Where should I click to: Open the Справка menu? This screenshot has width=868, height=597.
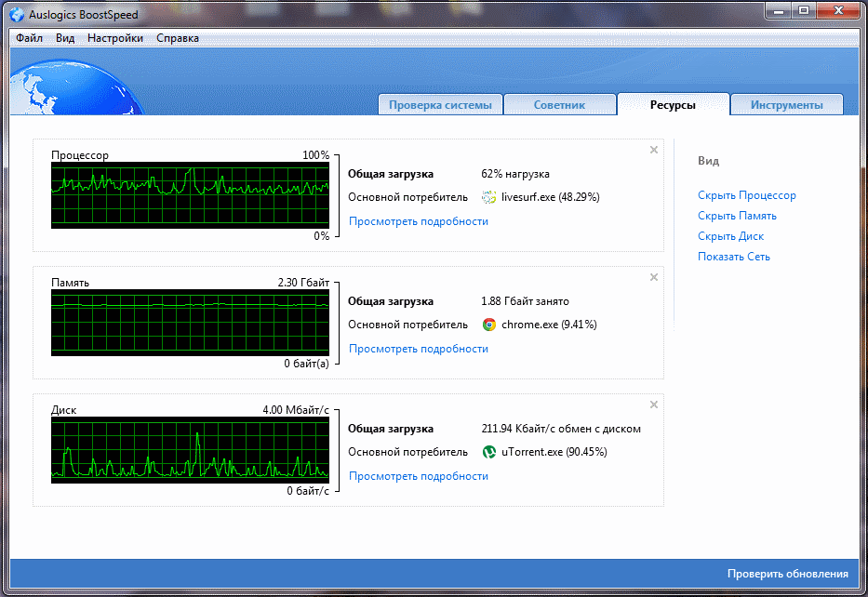pos(178,38)
